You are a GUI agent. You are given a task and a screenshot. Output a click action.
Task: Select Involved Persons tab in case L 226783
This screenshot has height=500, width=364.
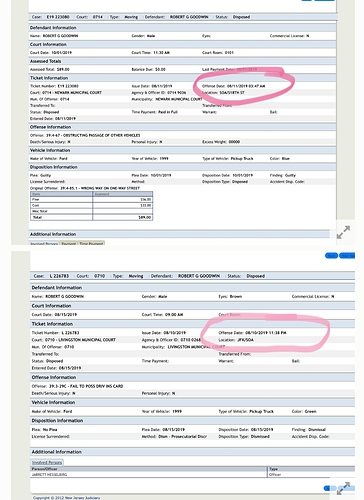click(x=47, y=462)
